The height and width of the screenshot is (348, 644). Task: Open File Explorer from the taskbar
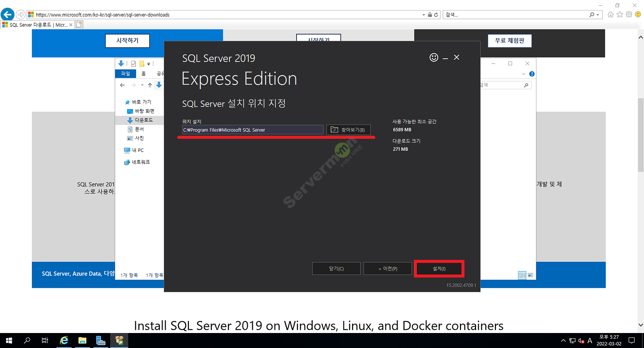tap(83, 341)
